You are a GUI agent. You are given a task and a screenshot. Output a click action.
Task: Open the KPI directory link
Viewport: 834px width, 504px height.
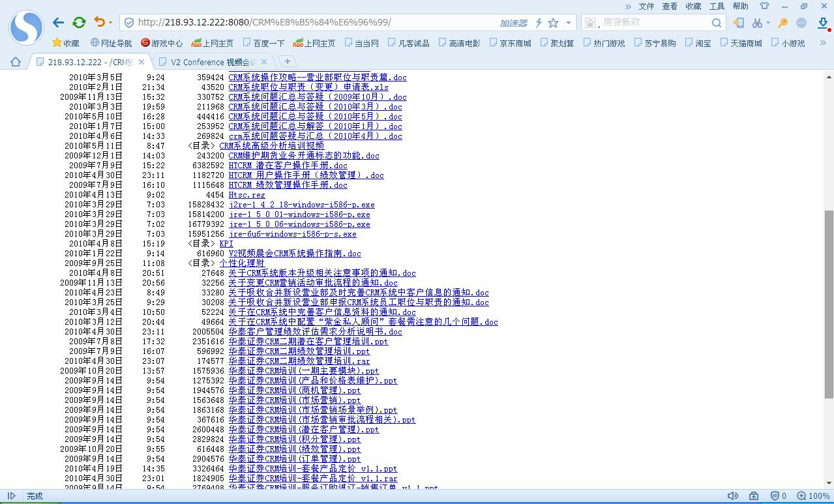(x=226, y=244)
